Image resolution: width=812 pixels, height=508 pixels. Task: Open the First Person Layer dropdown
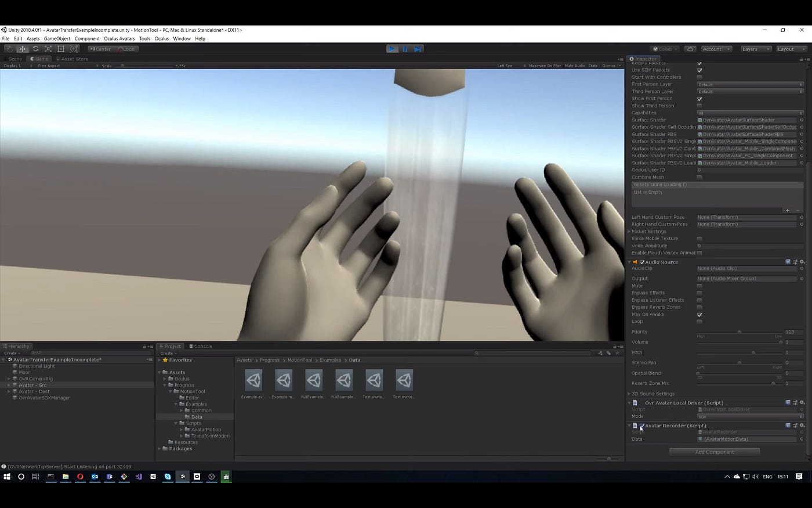(748, 84)
